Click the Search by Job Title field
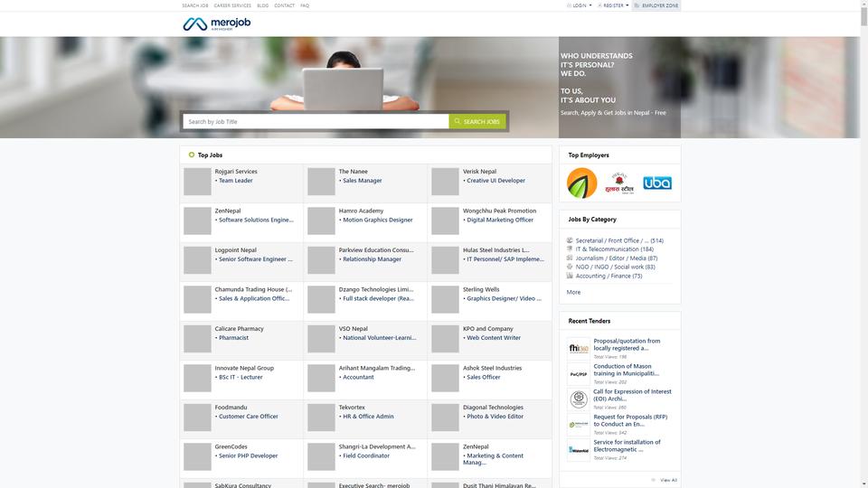This screenshot has width=868, height=488. point(316,121)
